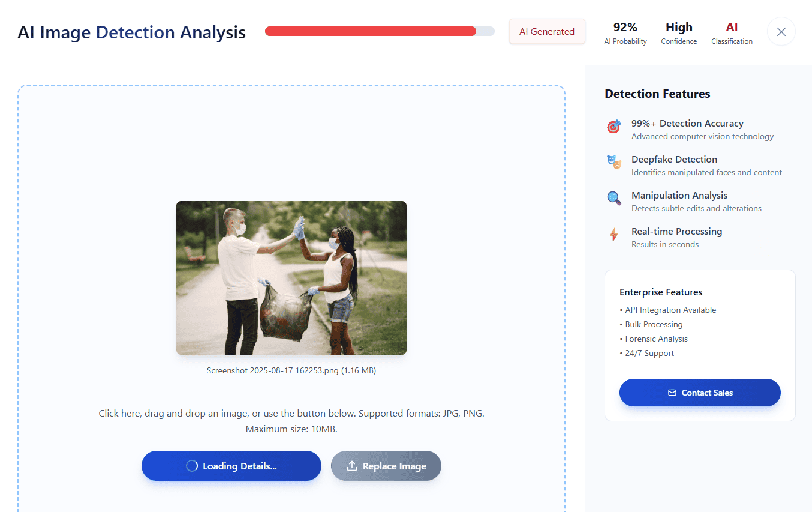Image resolution: width=812 pixels, height=512 pixels.
Task: Click the lightning bolt Real-time Processing icon
Action: 613,234
